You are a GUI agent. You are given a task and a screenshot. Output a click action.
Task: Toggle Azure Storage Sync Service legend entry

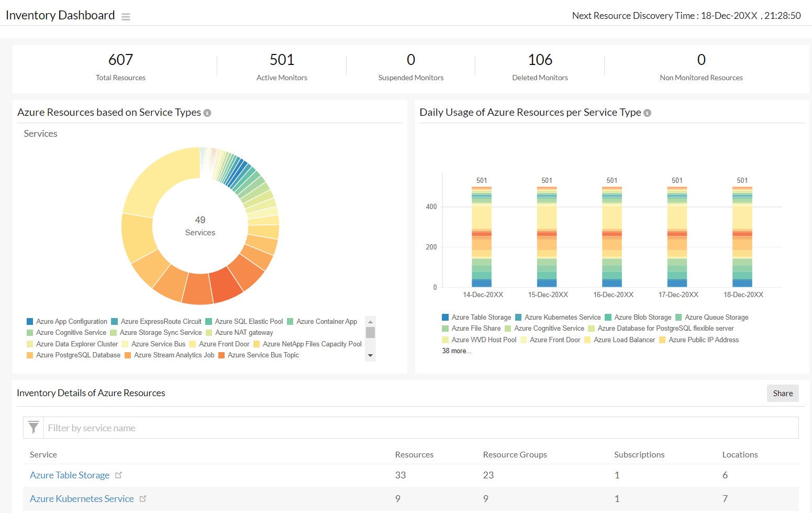(x=156, y=333)
